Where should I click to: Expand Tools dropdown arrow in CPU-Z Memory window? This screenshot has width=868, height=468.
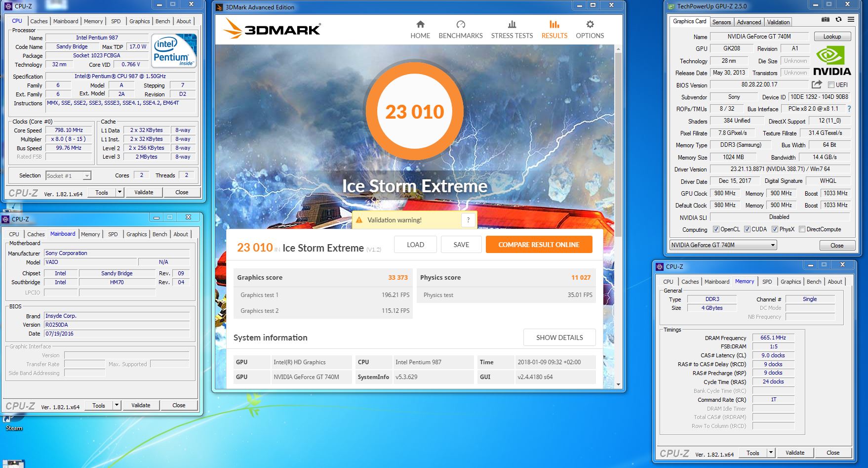pos(771,453)
